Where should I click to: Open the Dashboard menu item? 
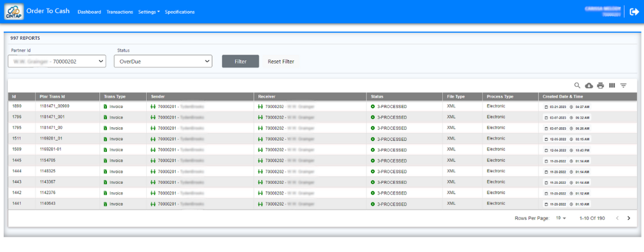coord(89,12)
